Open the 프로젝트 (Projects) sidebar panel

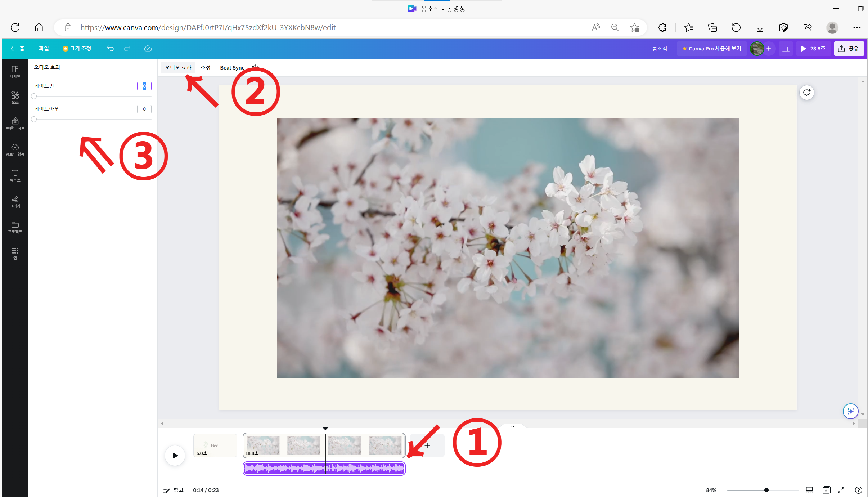pyautogui.click(x=15, y=227)
